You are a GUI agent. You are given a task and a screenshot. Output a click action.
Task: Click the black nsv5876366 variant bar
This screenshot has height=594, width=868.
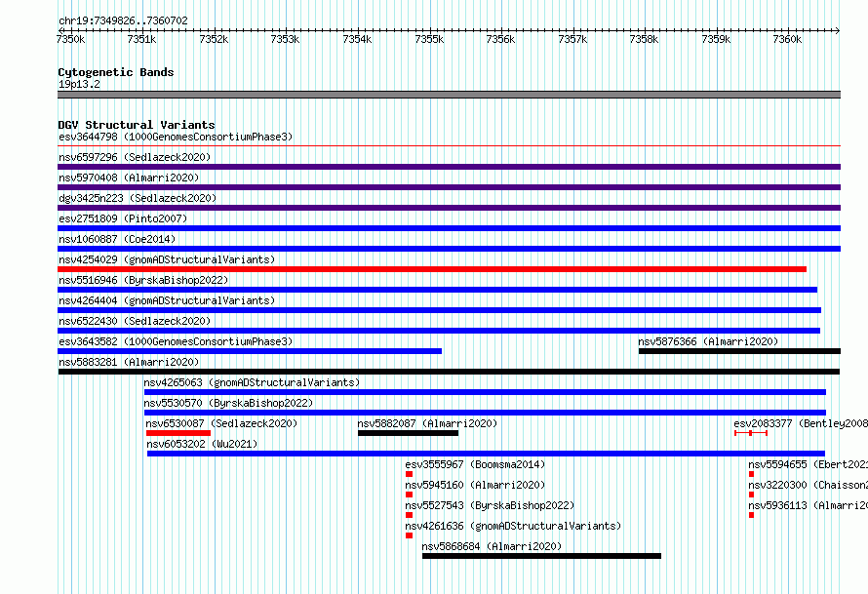tap(739, 351)
